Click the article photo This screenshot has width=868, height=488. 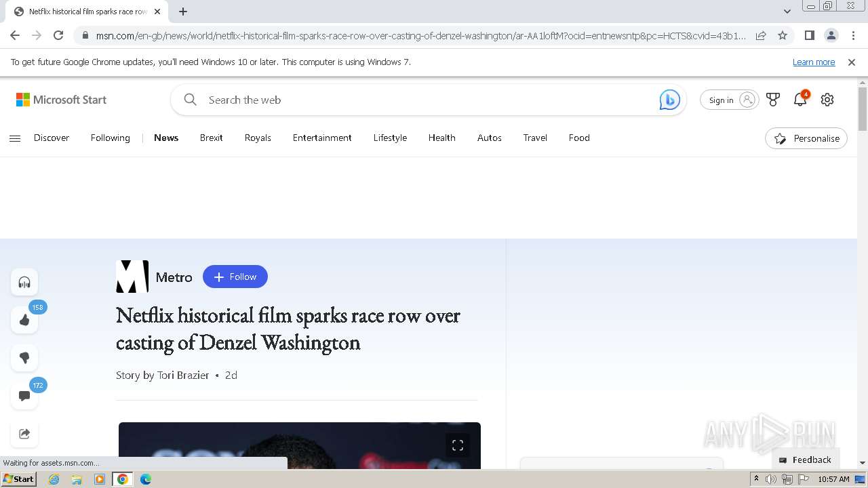[x=300, y=446]
